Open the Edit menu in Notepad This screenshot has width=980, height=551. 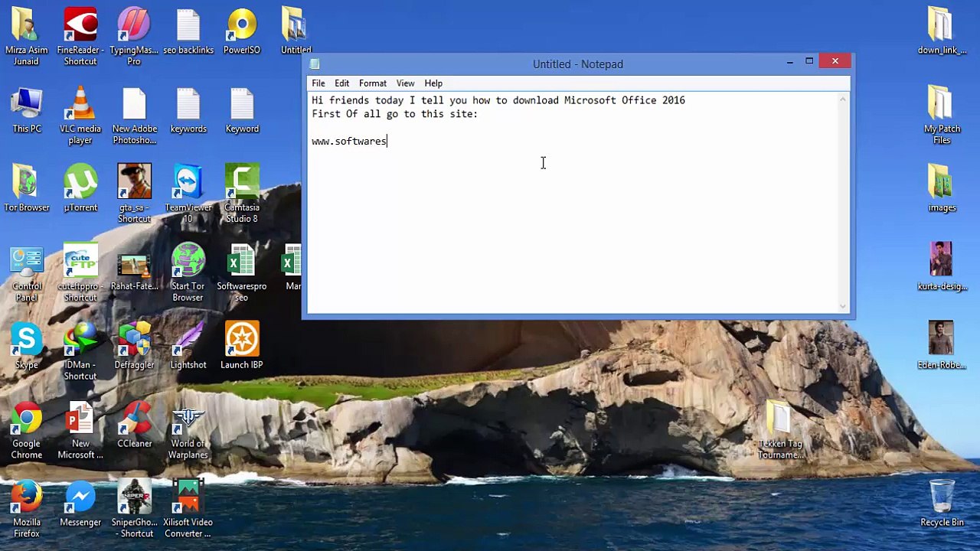click(x=341, y=83)
